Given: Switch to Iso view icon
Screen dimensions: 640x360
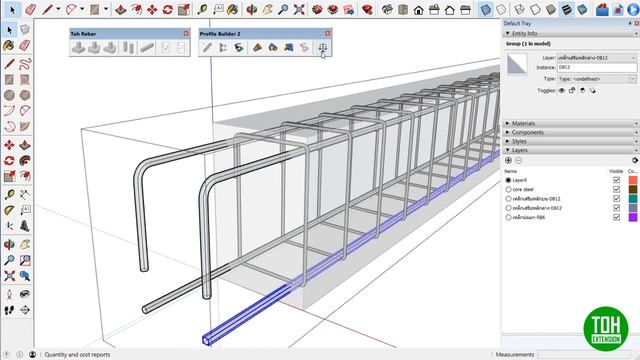Looking at the screenshot, I should [387, 9].
